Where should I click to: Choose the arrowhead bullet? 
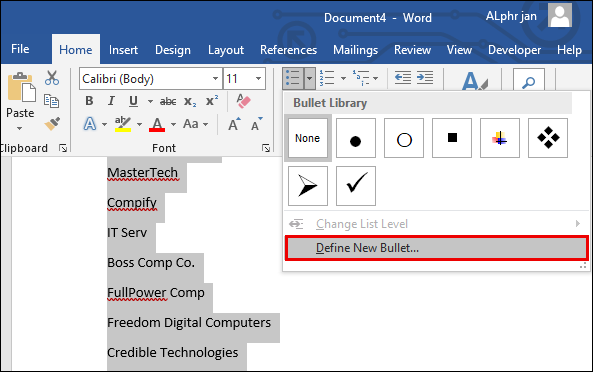point(308,186)
